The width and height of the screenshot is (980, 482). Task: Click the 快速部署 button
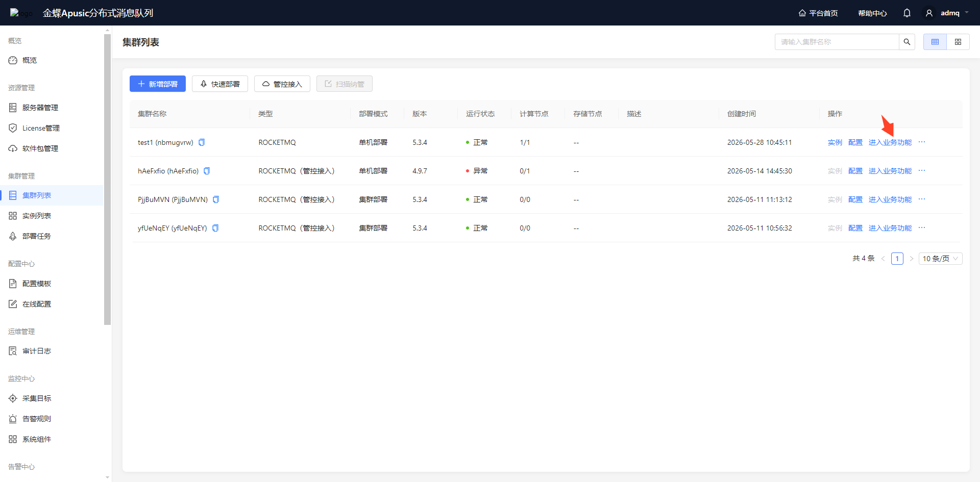(220, 84)
